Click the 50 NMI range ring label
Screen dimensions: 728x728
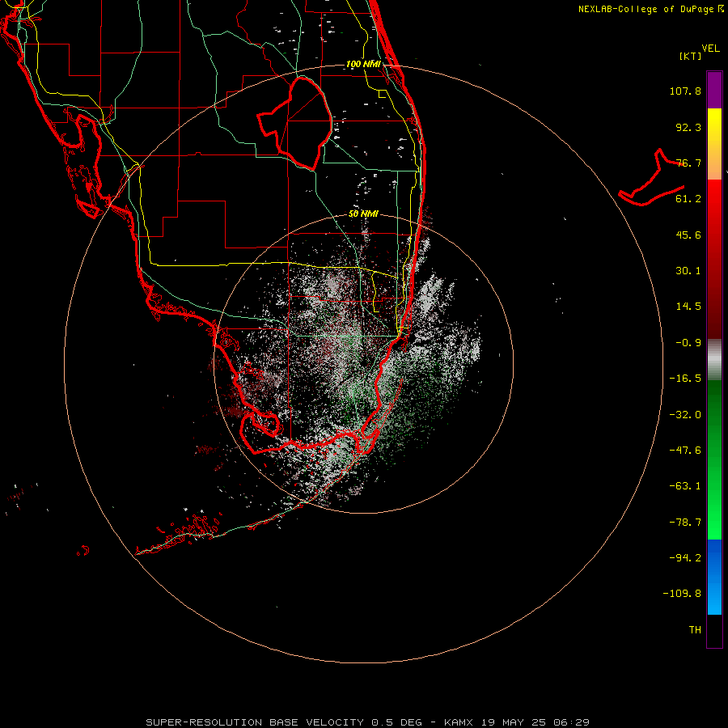[x=363, y=214]
